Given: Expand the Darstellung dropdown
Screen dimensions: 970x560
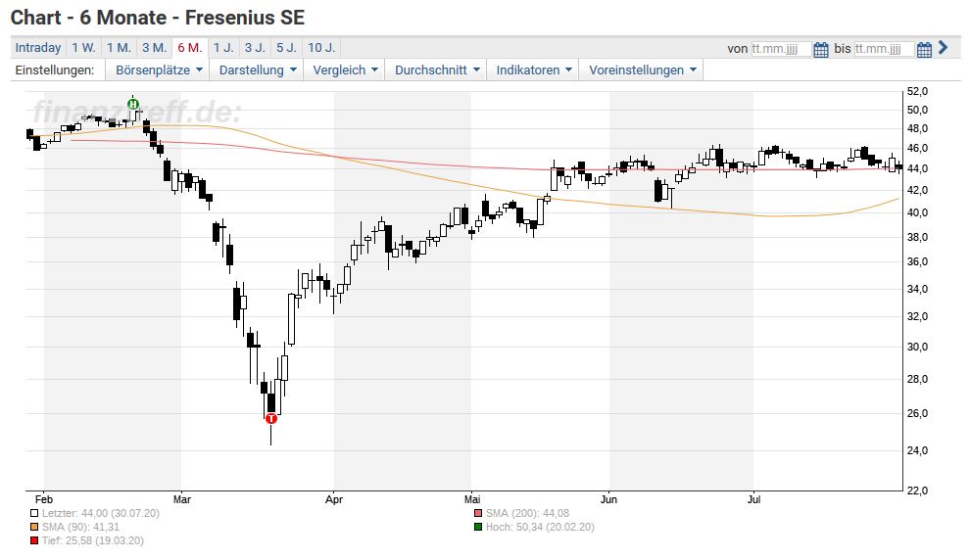Looking at the screenshot, I should pos(257,70).
